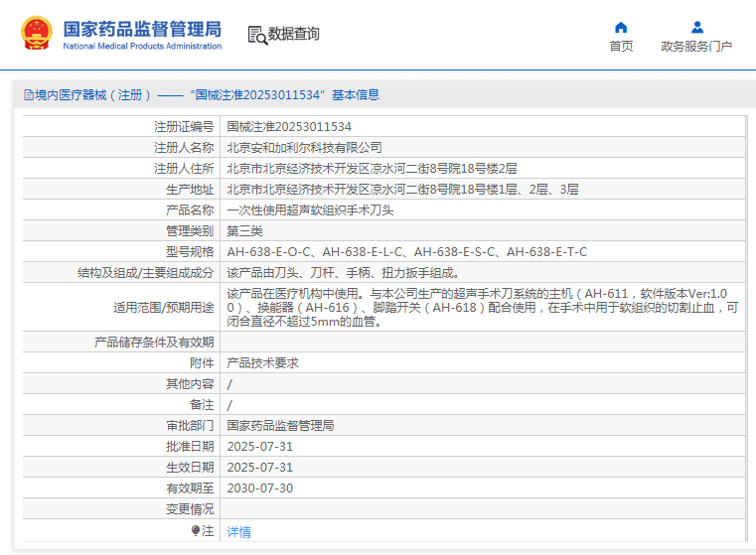Click the national emblem logo
The height and width of the screenshot is (555, 756).
click(x=37, y=34)
